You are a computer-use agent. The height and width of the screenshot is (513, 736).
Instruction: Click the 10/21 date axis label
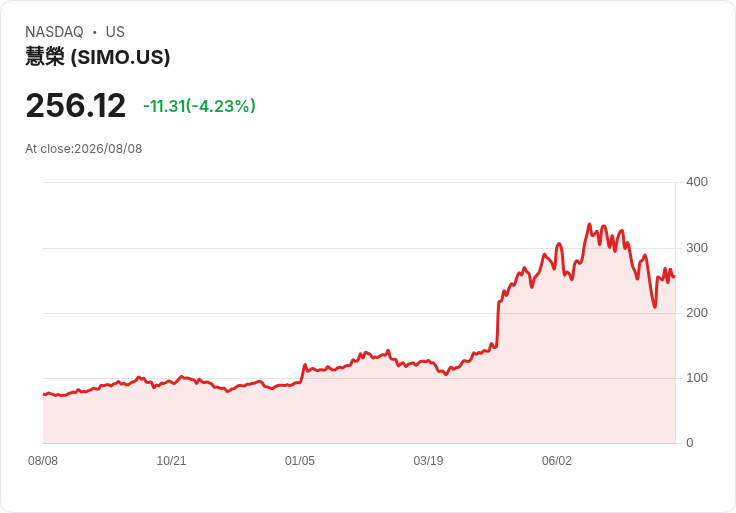tap(171, 461)
